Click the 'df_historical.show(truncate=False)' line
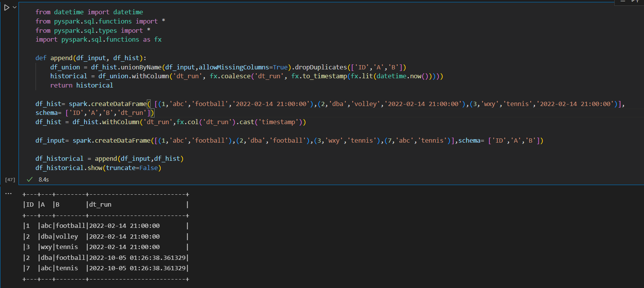 coord(98,168)
